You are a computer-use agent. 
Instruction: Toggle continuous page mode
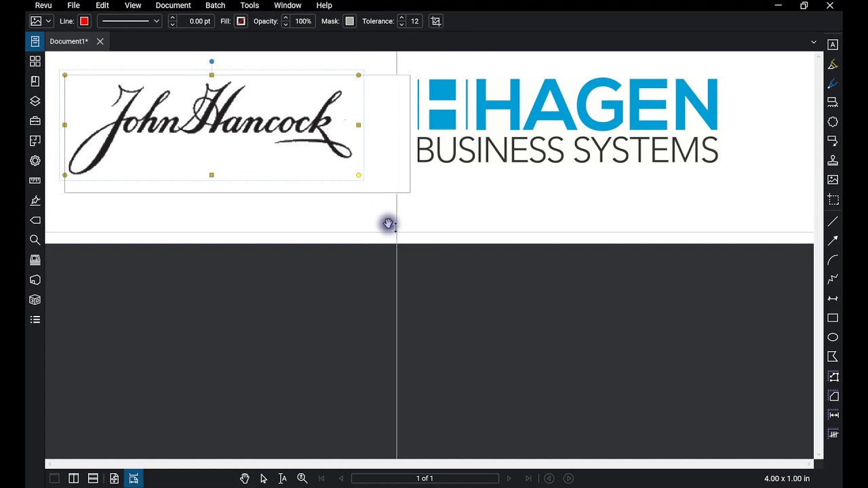coord(93,479)
